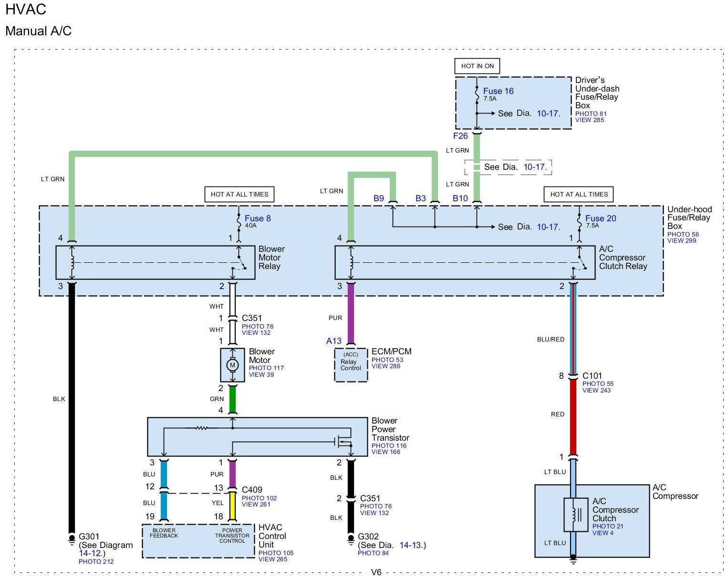Follow the 14-12 diagram link near G301
The width and height of the screenshot is (728, 579).
point(90,554)
